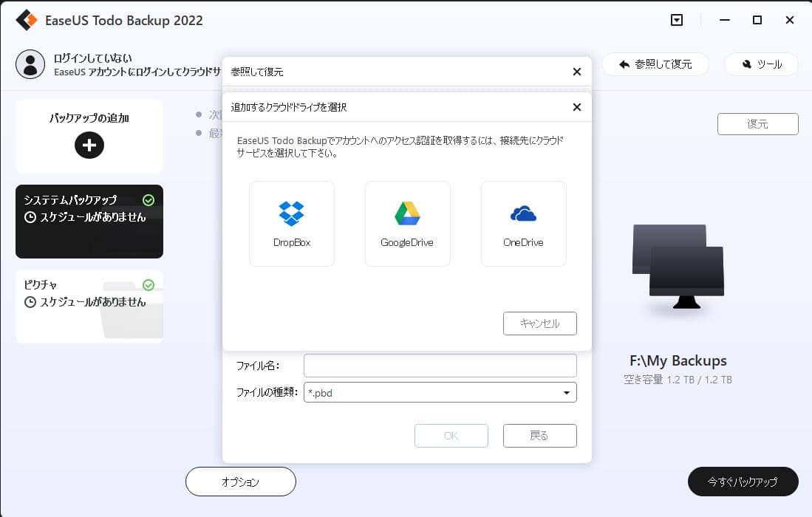Viewport: 812px width, 517px height.
Task: Click the キャンセル button
Action: [x=539, y=323]
